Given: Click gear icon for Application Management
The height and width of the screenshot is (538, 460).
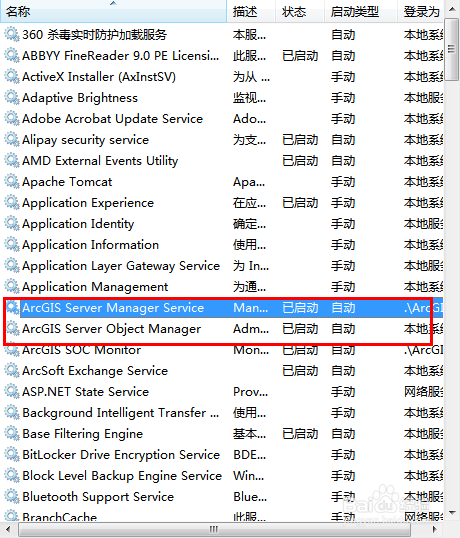Looking at the screenshot, I should point(12,286).
